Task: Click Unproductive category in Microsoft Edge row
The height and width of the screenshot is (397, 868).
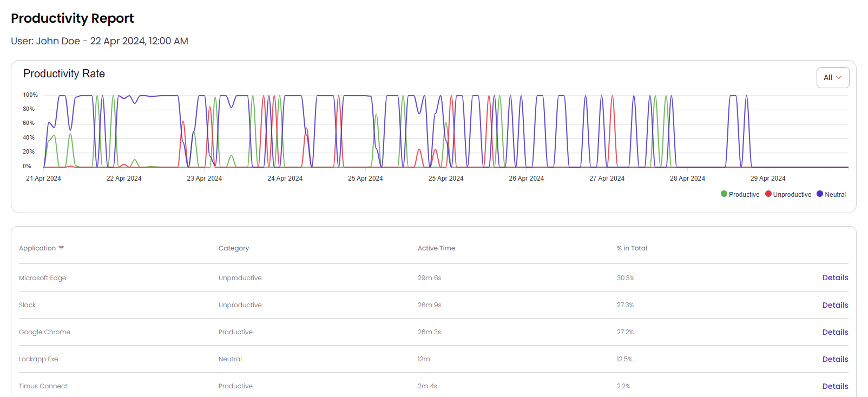Action: (240, 278)
